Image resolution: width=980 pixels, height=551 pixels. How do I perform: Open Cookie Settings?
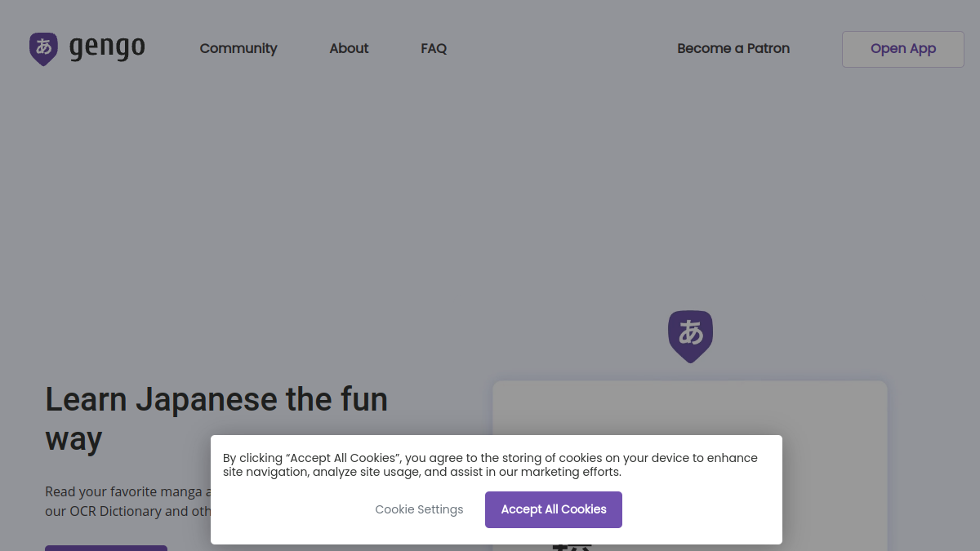click(x=419, y=509)
